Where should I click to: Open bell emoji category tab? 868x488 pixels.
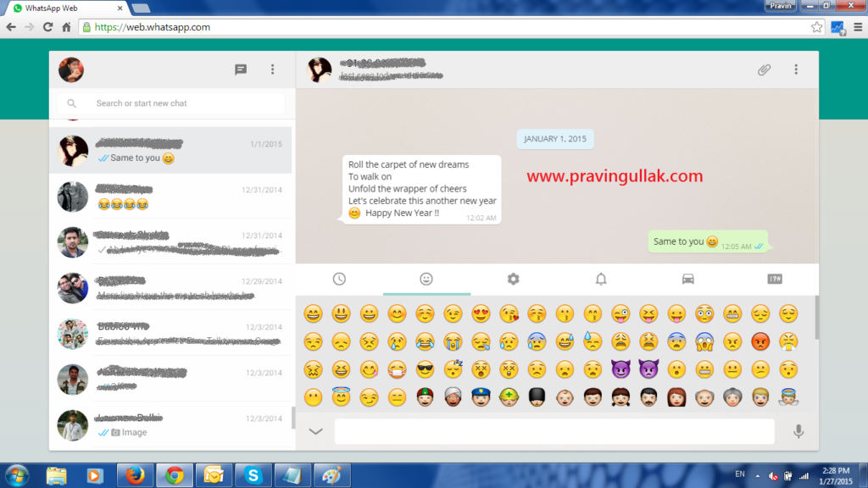click(601, 279)
